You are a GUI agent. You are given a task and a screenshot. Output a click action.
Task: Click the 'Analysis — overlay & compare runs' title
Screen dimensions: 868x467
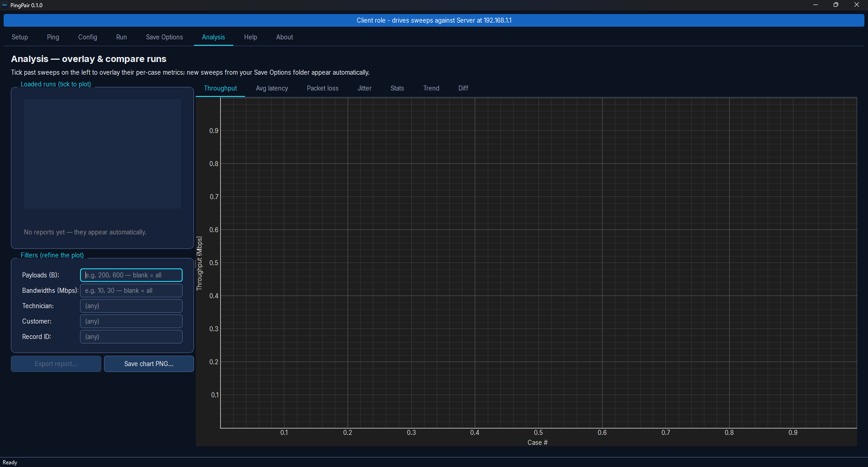tap(89, 59)
